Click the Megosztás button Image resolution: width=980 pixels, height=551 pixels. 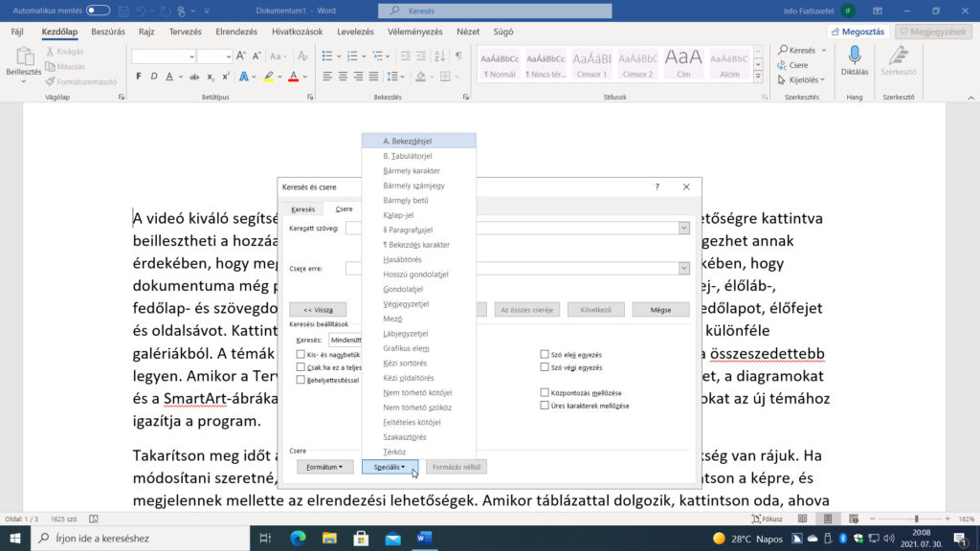pos(858,32)
